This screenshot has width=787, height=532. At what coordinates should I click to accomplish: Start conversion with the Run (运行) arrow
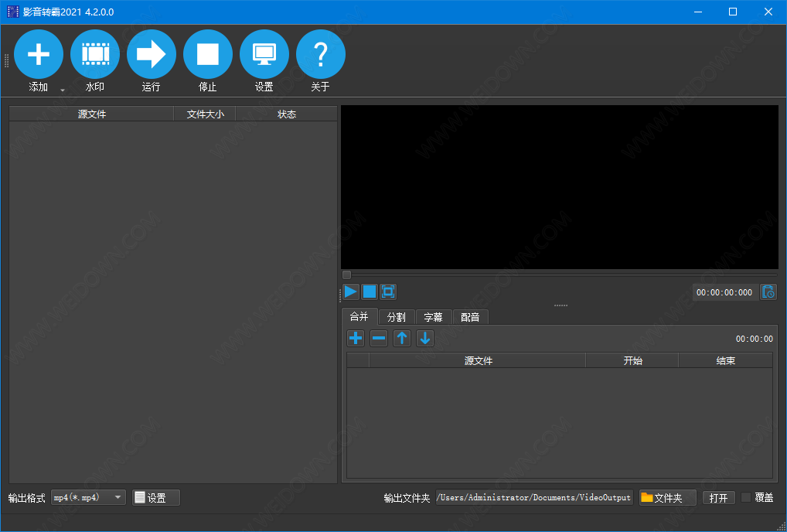coord(151,54)
